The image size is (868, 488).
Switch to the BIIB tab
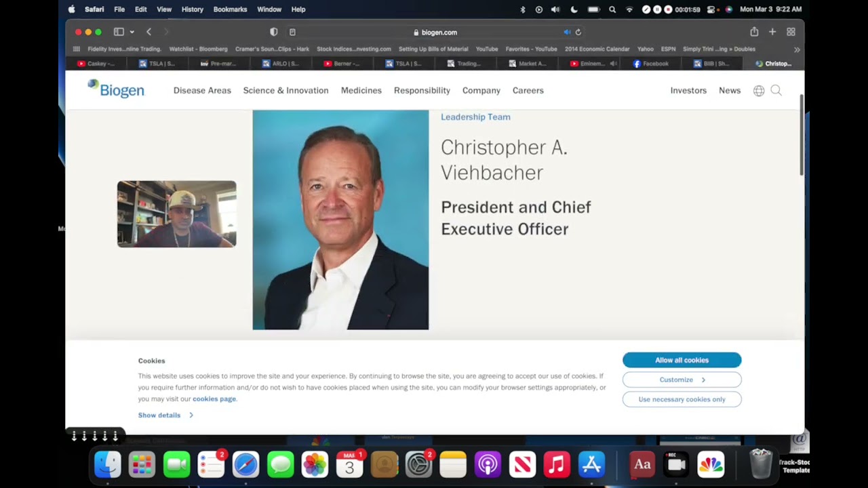click(711, 64)
